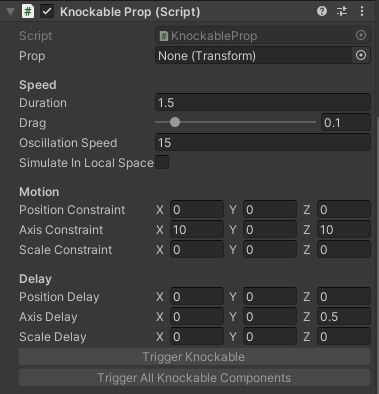Click the KnocakbleProp script asset icon
Viewport: 379px width, 394px height.
(x=163, y=36)
